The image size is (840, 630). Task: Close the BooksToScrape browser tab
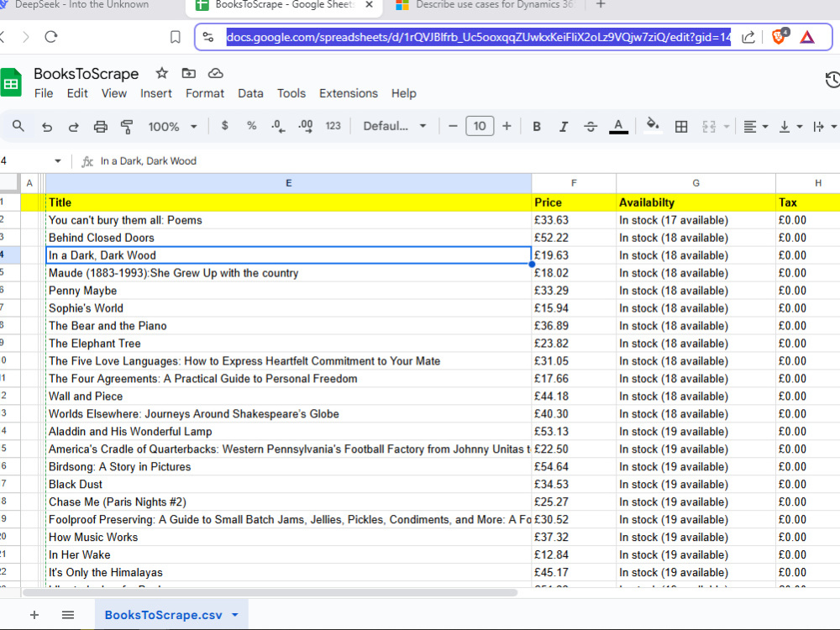point(369,4)
